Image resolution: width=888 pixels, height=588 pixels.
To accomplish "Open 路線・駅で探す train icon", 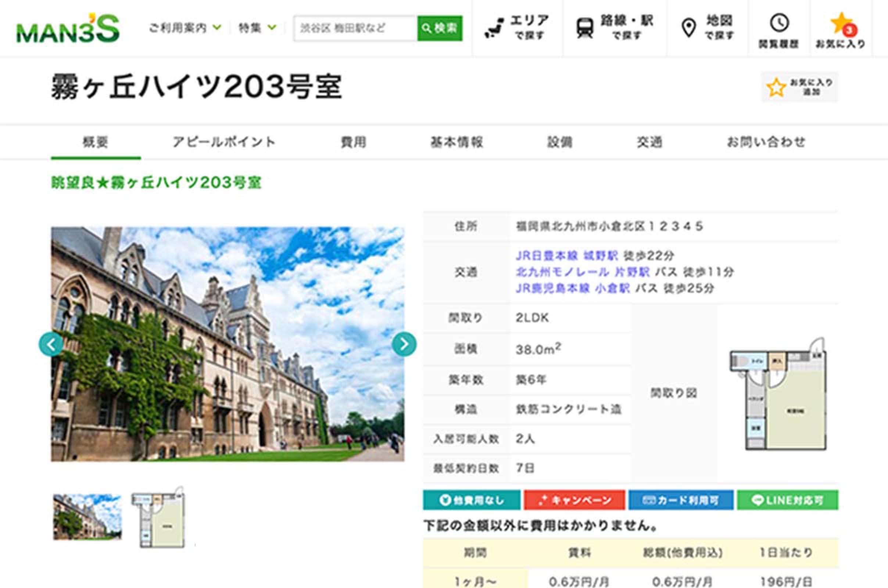I will point(615,28).
